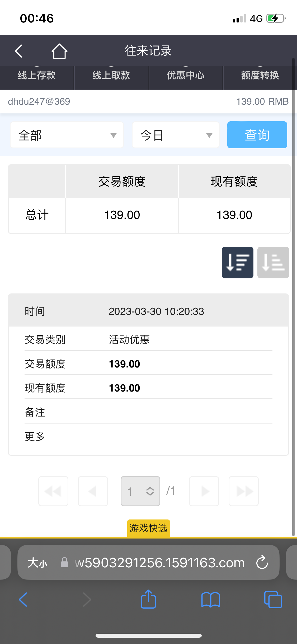Tap Safari browser back arrow
The image size is (297, 644).
click(x=23, y=599)
